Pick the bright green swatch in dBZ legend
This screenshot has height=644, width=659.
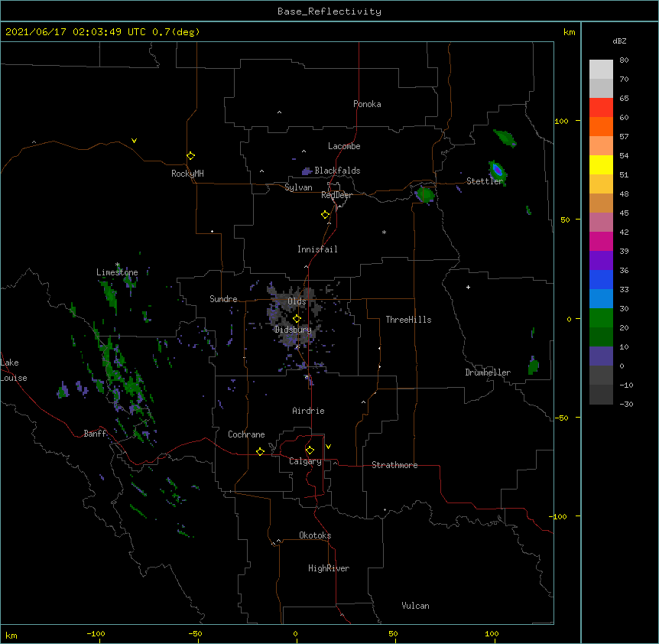coord(601,318)
